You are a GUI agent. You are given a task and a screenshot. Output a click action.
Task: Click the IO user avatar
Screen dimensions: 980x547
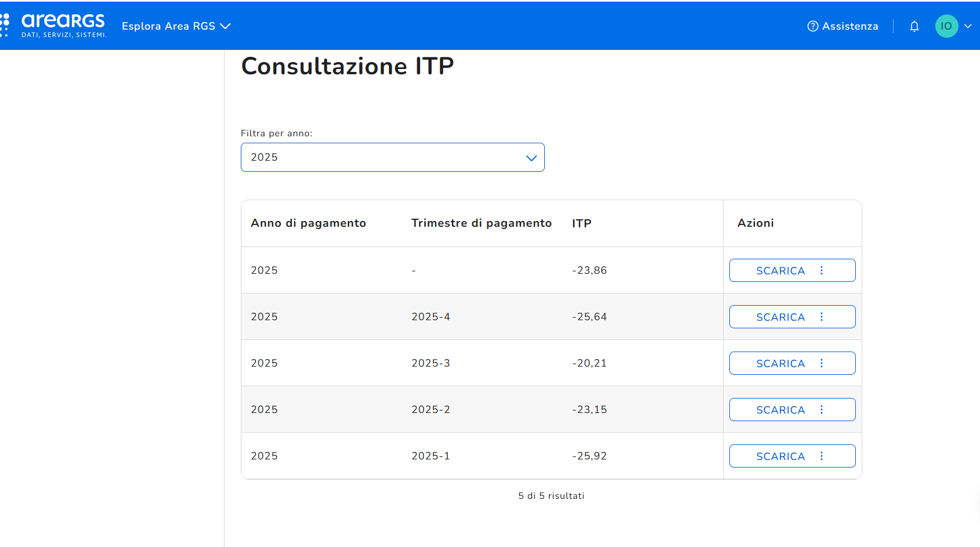tap(946, 26)
